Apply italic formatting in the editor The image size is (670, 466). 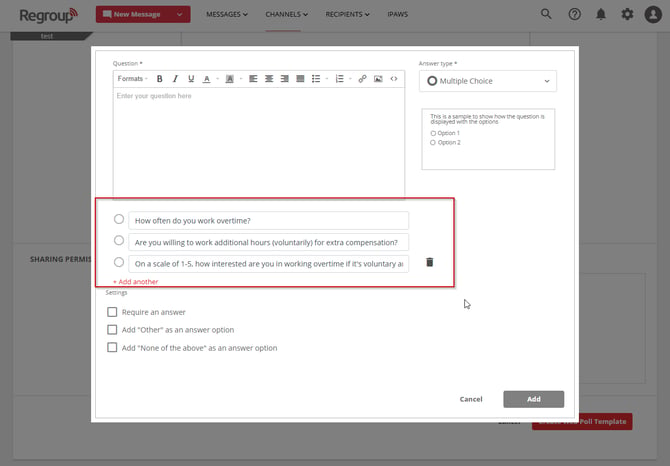point(175,79)
